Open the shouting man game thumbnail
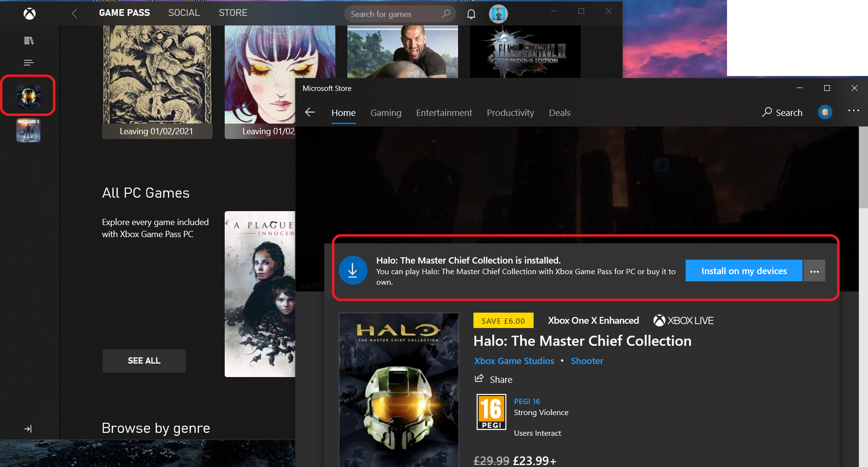 click(x=403, y=51)
